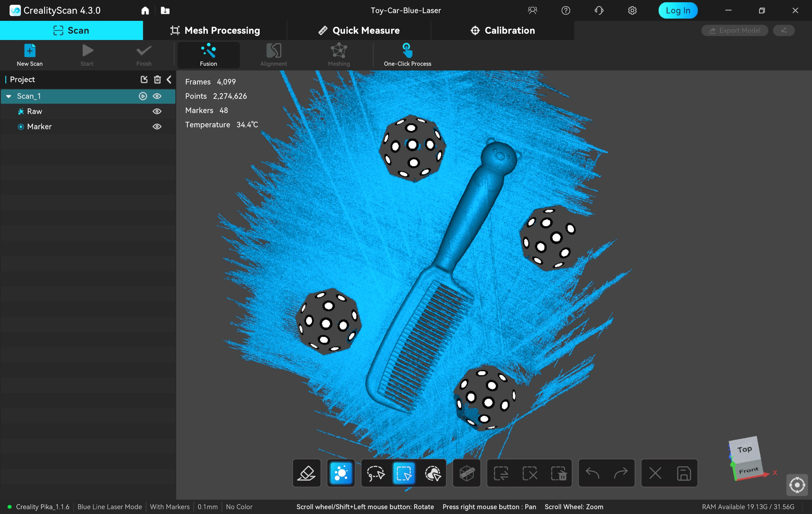Viewport: 812px width, 514px height.
Task: Open the project folder icon
Action: click(x=165, y=10)
